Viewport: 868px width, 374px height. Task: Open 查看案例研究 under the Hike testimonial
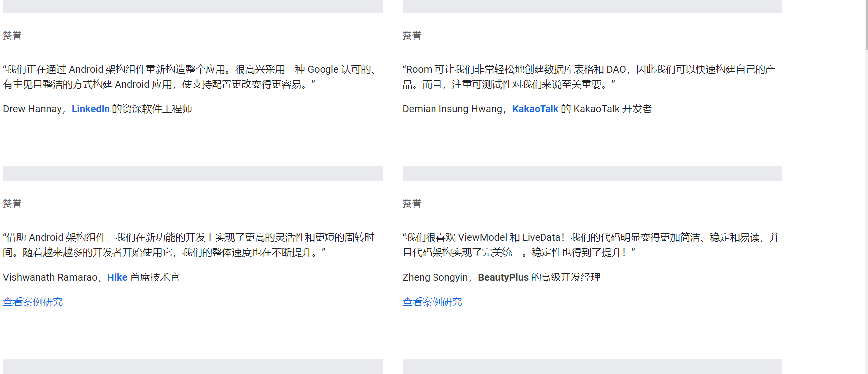(x=33, y=302)
